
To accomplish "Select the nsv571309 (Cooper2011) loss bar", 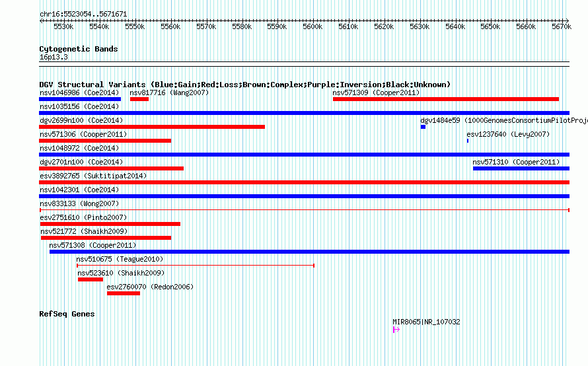I will [x=446, y=99].
